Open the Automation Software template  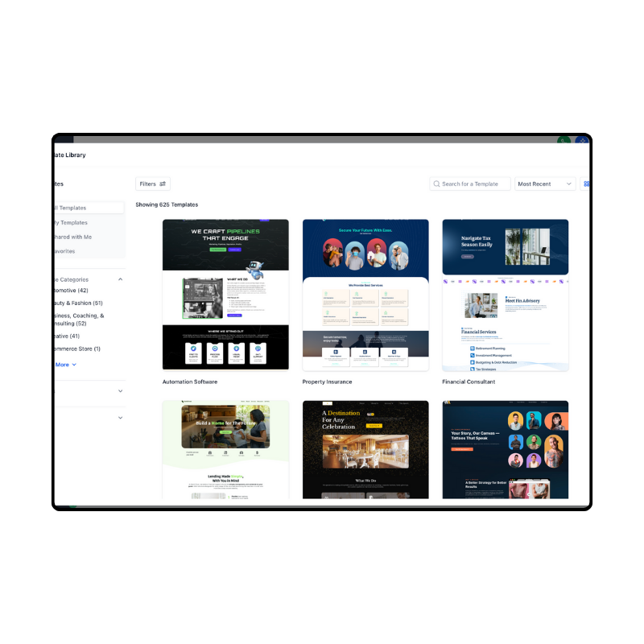pos(225,294)
